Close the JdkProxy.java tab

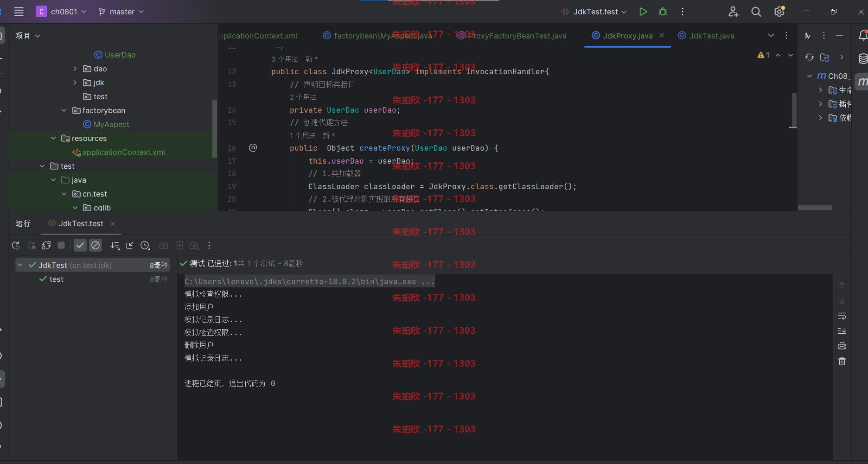(662, 35)
